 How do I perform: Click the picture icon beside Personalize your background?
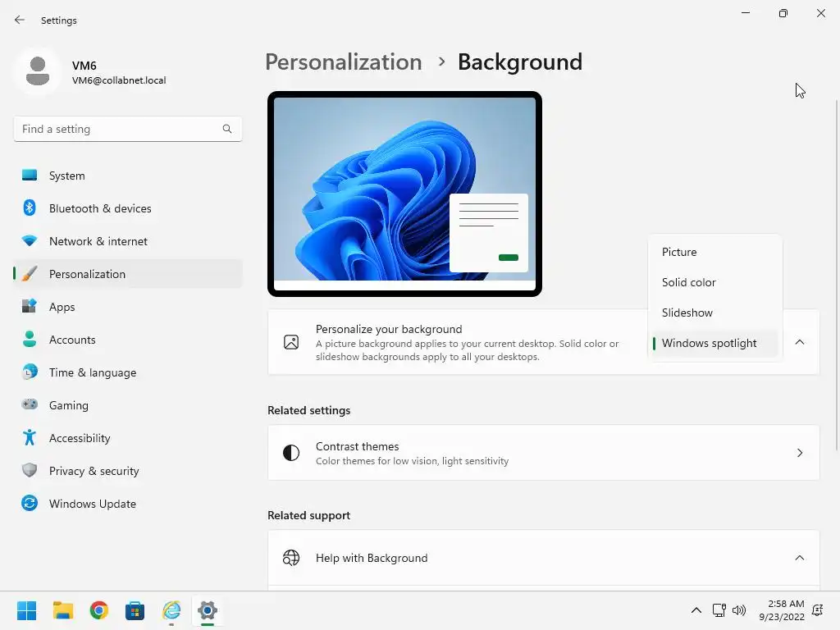(291, 342)
